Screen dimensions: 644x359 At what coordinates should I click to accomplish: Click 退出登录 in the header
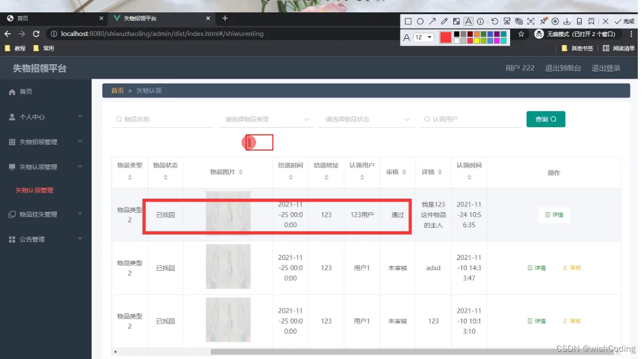coord(606,68)
